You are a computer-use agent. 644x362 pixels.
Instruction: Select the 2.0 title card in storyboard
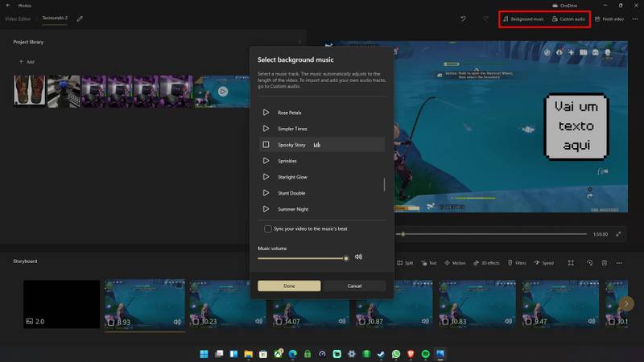tap(62, 304)
